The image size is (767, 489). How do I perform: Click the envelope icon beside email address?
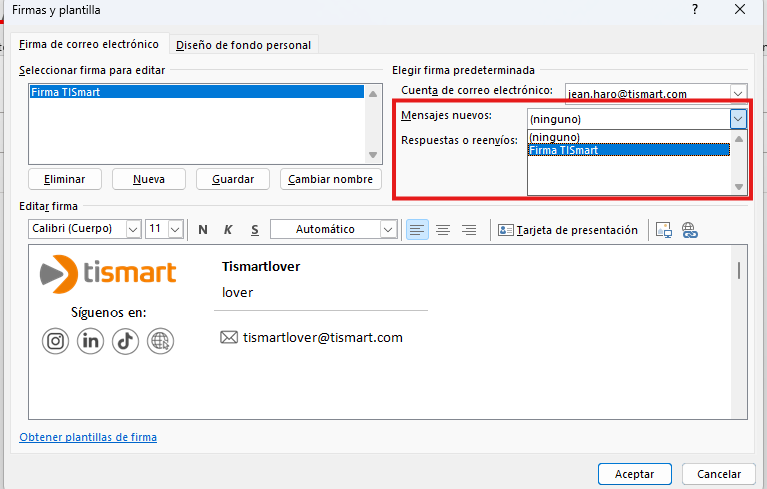(x=229, y=337)
